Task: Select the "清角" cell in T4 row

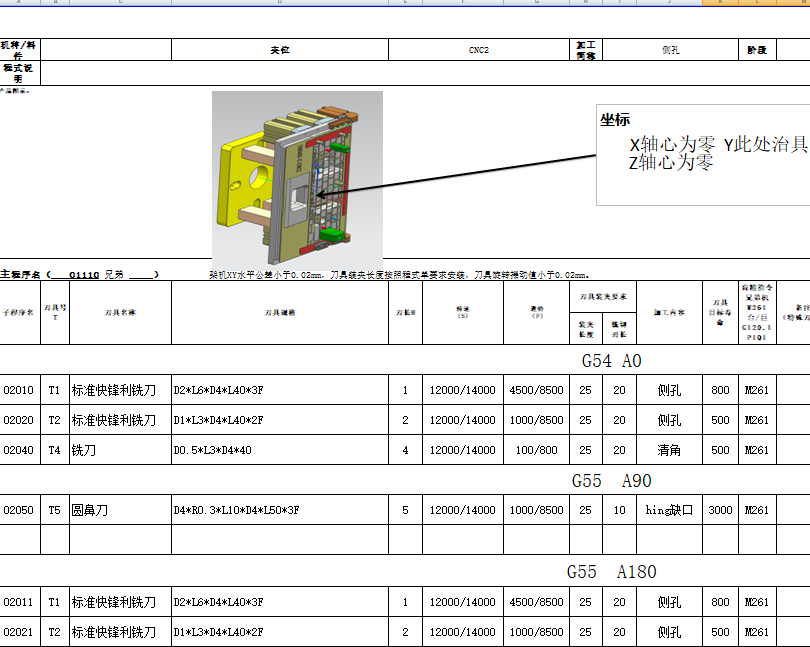Action: pos(666,450)
